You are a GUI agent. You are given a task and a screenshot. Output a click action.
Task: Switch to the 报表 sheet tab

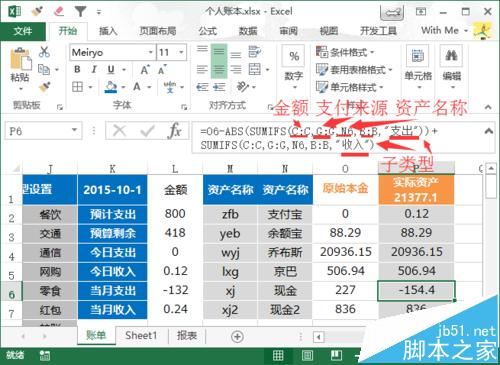187,335
